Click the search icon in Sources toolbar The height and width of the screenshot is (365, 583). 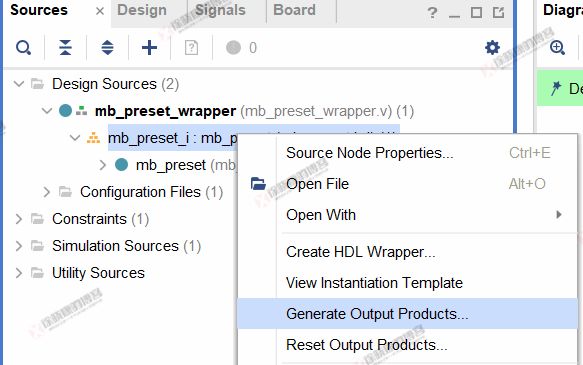[x=23, y=48]
